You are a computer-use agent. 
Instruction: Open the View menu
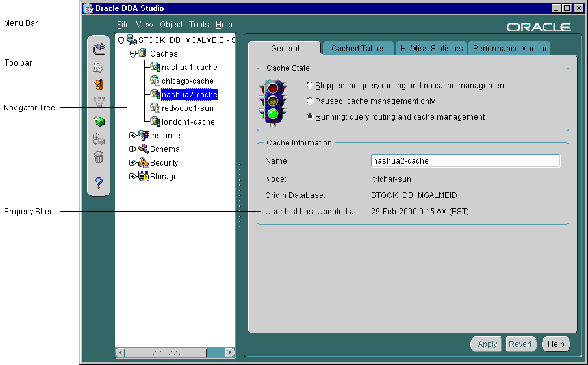(x=145, y=25)
